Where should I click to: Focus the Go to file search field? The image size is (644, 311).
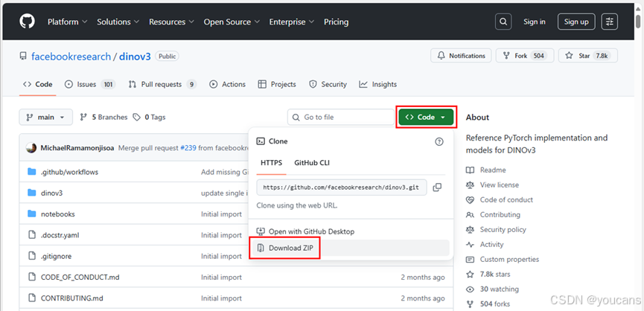[x=341, y=118]
